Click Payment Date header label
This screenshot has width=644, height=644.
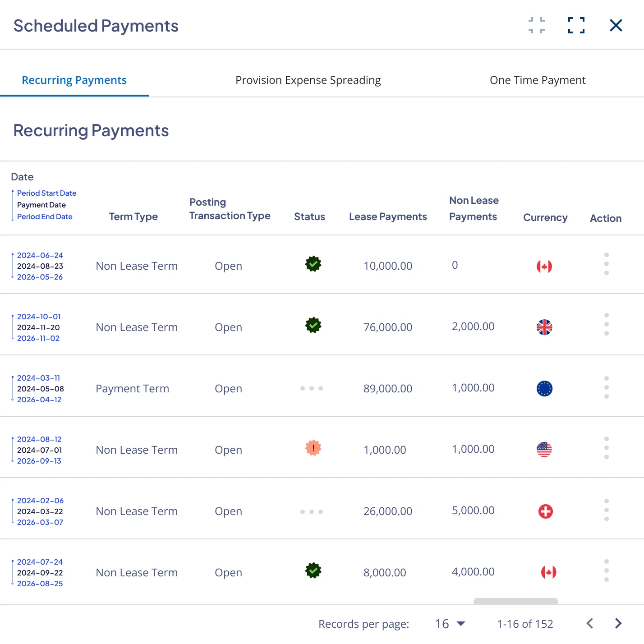coord(41,205)
